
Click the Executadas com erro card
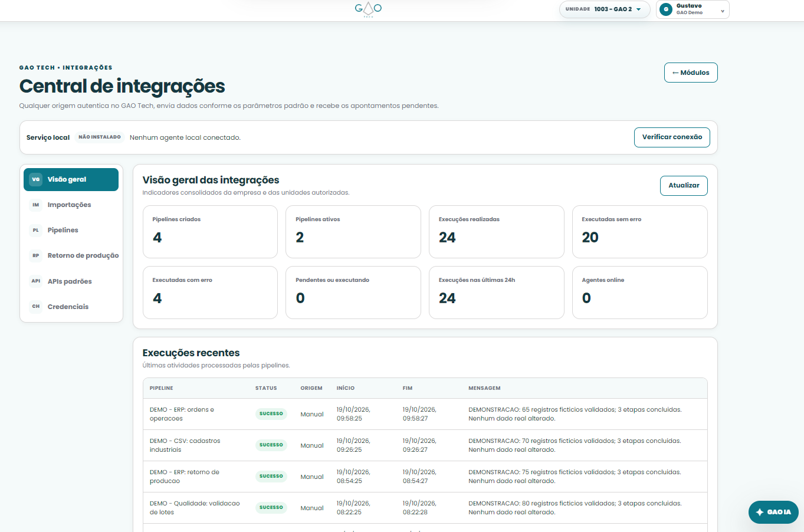pos(210,293)
